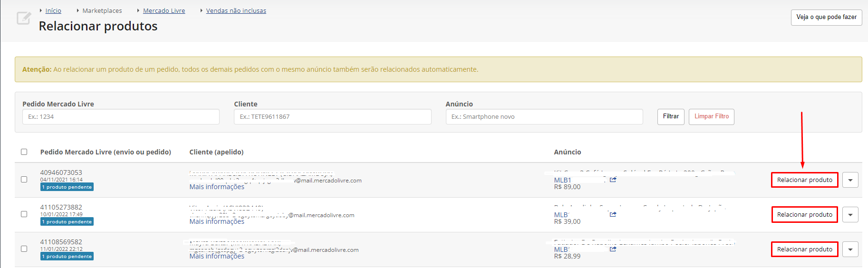This screenshot has width=868, height=268.
Task: Focus the Anúncio filter input field
Action: [x=544, y=117]
